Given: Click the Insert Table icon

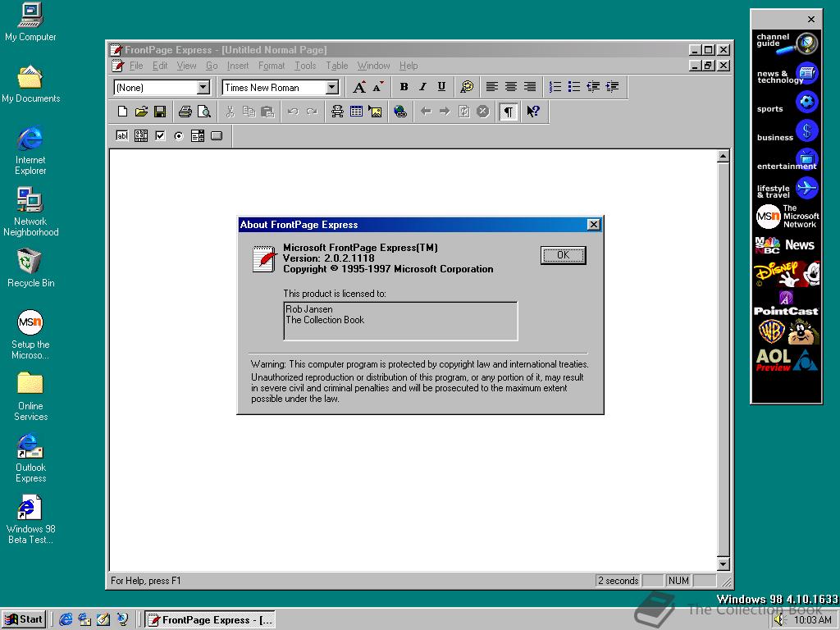Looking at the screenshot, I should 356,112.
